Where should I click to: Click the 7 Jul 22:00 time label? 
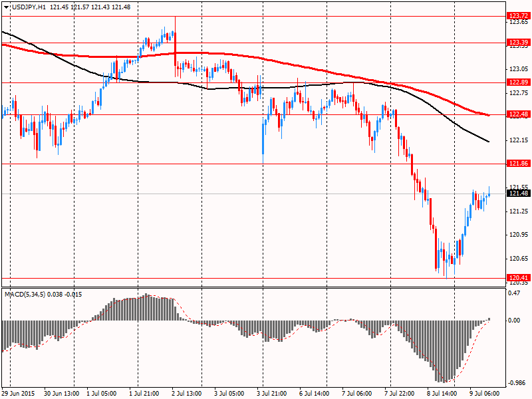pyautogui.click(x=400, y=394)
